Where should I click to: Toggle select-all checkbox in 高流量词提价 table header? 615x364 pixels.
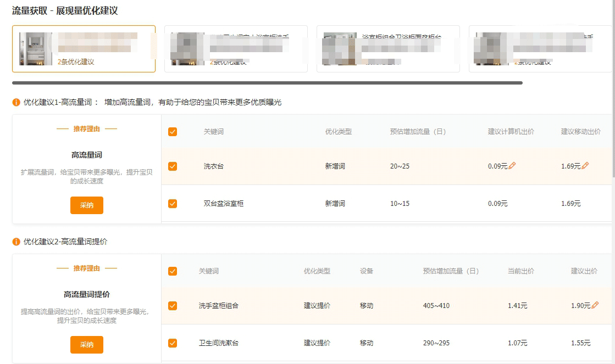173,271
